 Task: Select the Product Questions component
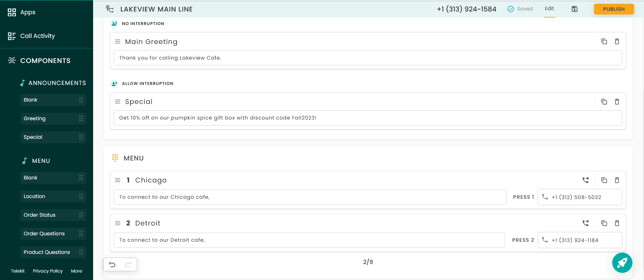click(53, 252)
